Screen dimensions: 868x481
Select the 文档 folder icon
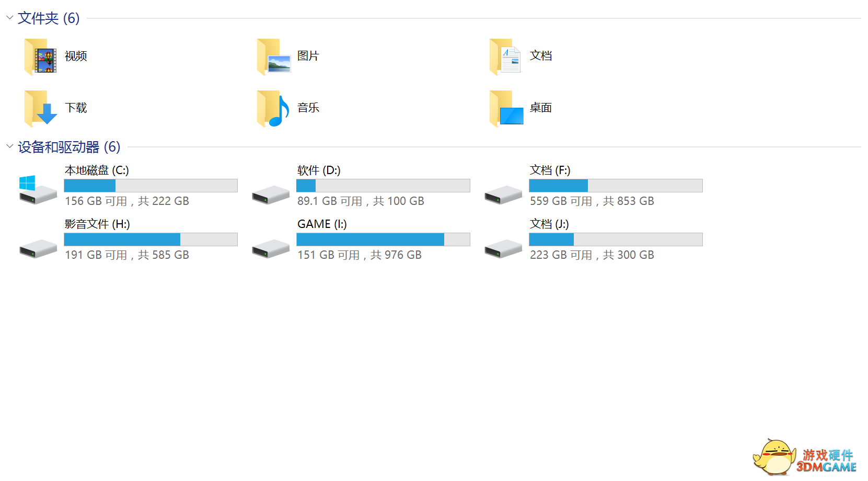(x=505, y=56)
